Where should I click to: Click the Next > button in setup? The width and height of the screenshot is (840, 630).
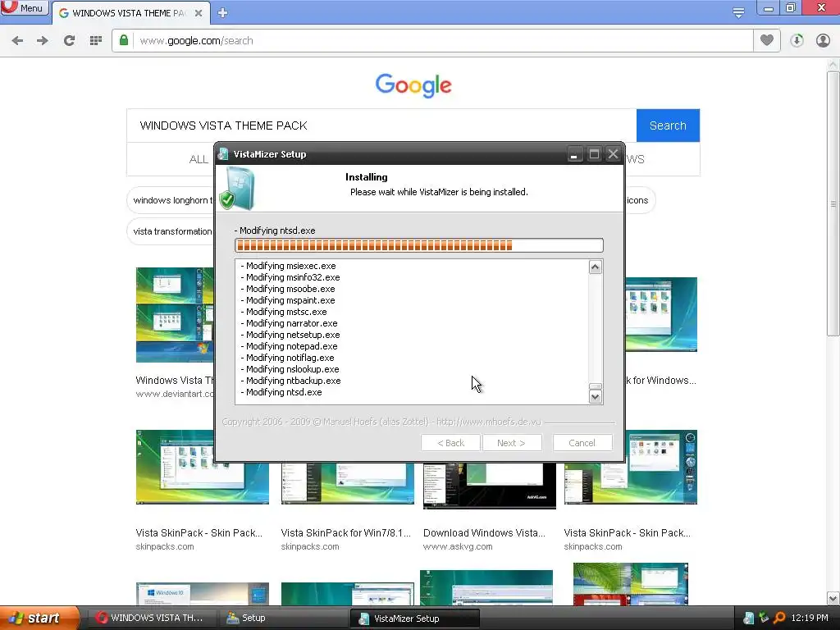click(x=511, y=443)
